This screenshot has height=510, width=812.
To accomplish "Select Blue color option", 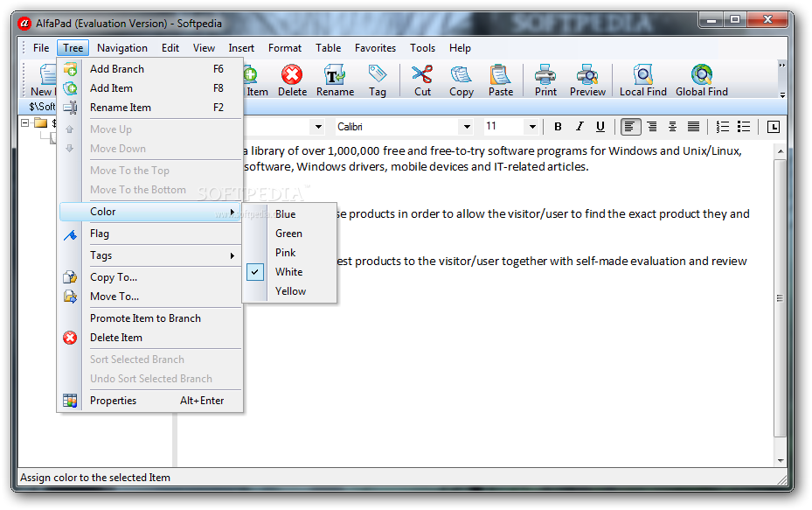I will 290,214.
